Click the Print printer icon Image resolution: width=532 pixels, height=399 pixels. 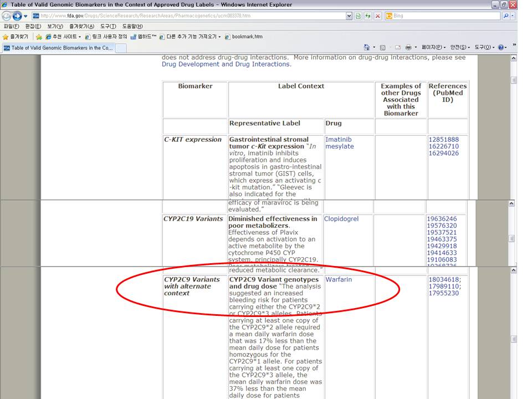pyautogui.click(x=408, y=47)
